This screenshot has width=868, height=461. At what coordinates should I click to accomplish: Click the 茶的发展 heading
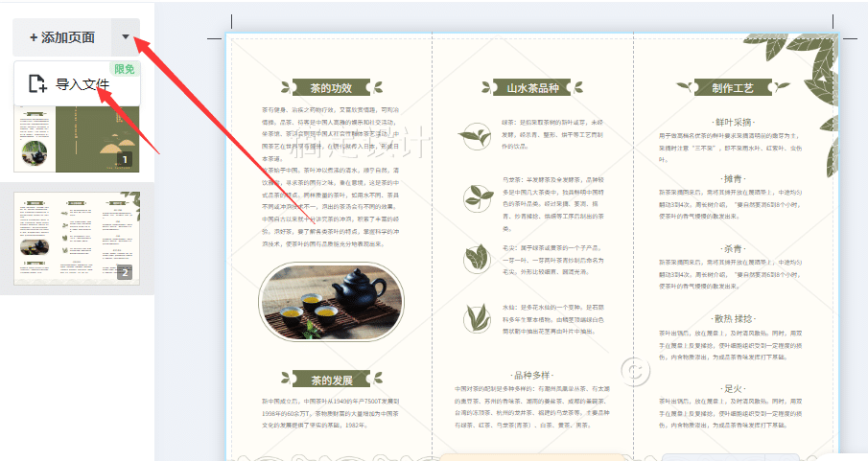(331, 380)
